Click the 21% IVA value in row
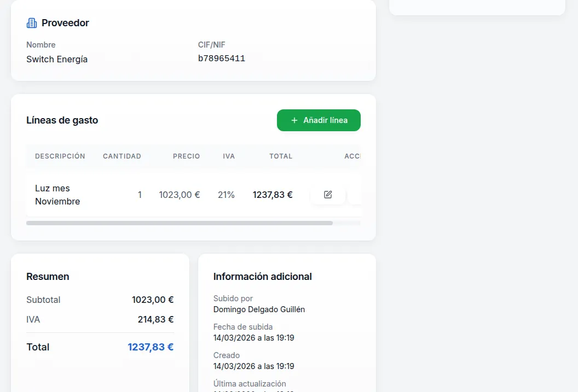The image size is (578, 392). click(226, 195)
